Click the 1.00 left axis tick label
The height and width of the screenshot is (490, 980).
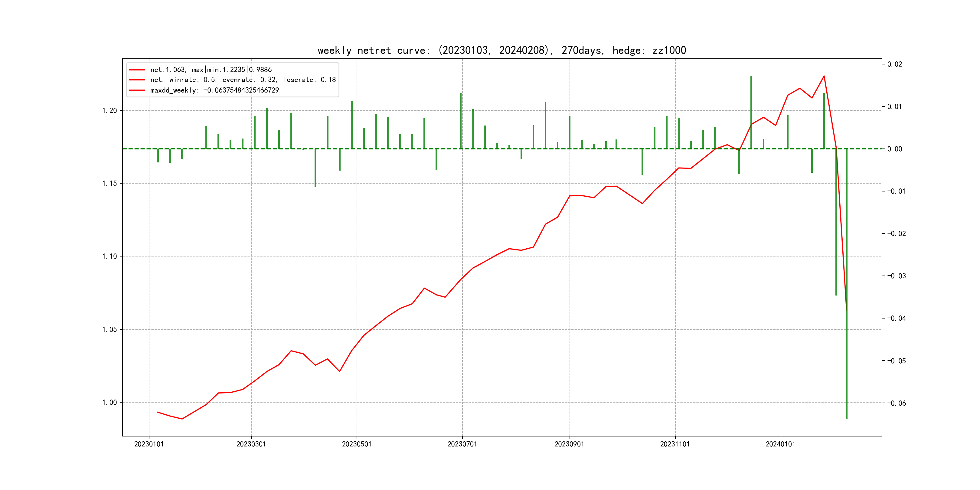coord(109,403)
